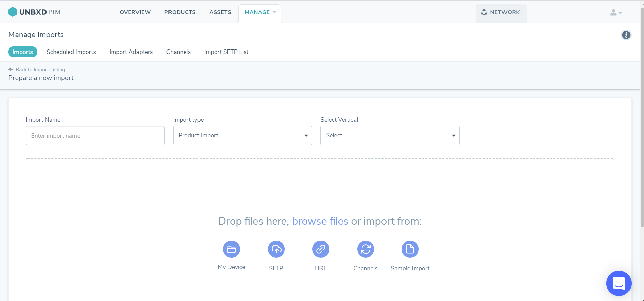
Task: Open the Assets menu
Action: click(220, 12)
